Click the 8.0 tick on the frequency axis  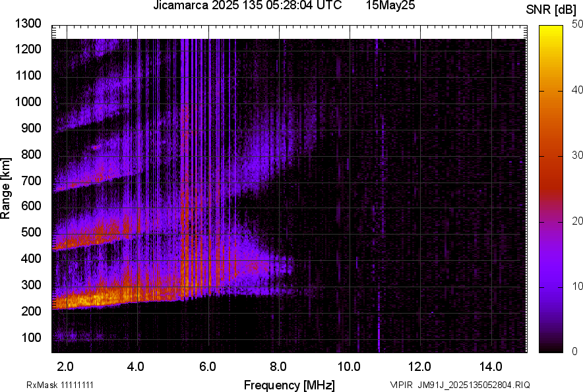(x=278, y=366)
